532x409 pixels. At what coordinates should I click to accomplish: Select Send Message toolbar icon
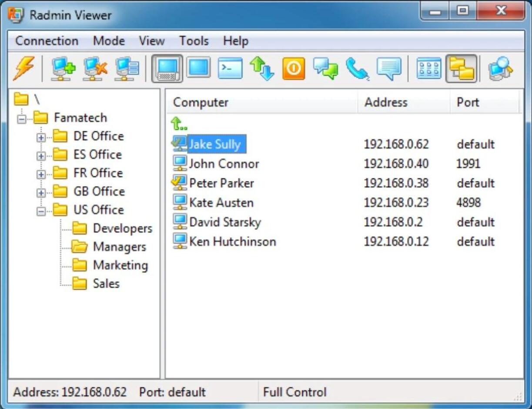pos(389,69)
